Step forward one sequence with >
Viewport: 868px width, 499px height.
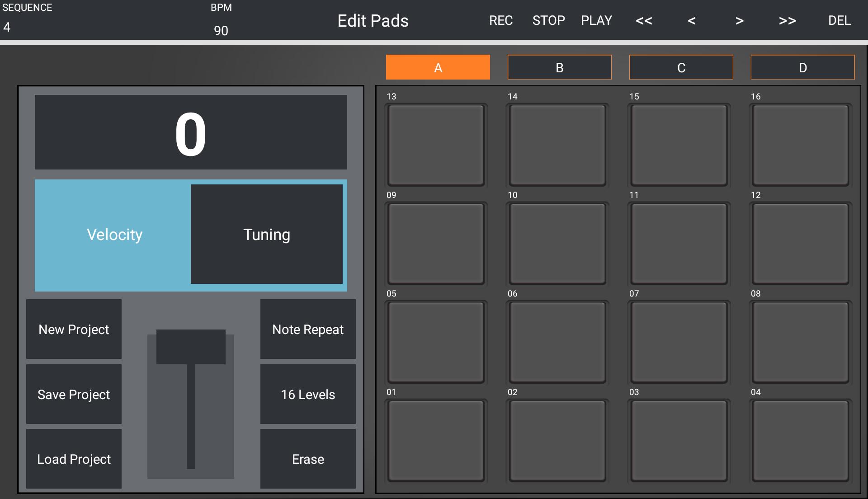tap(739, 21)
